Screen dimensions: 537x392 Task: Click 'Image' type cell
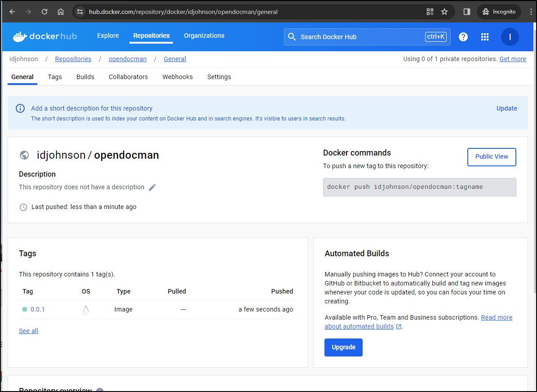(123, 309)
